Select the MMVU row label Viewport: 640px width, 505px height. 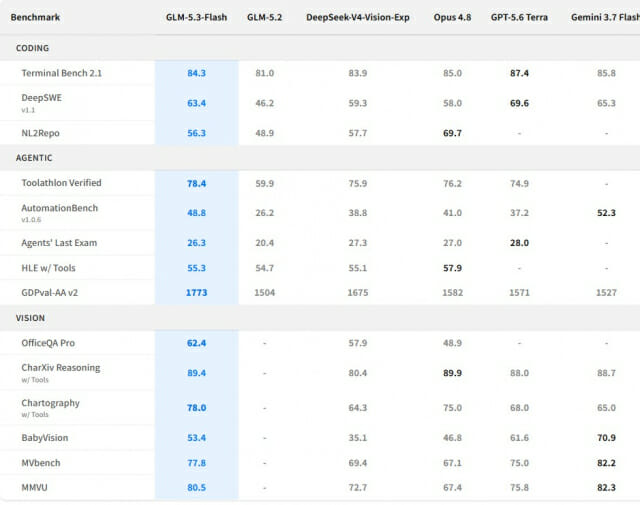pos(34,487)
